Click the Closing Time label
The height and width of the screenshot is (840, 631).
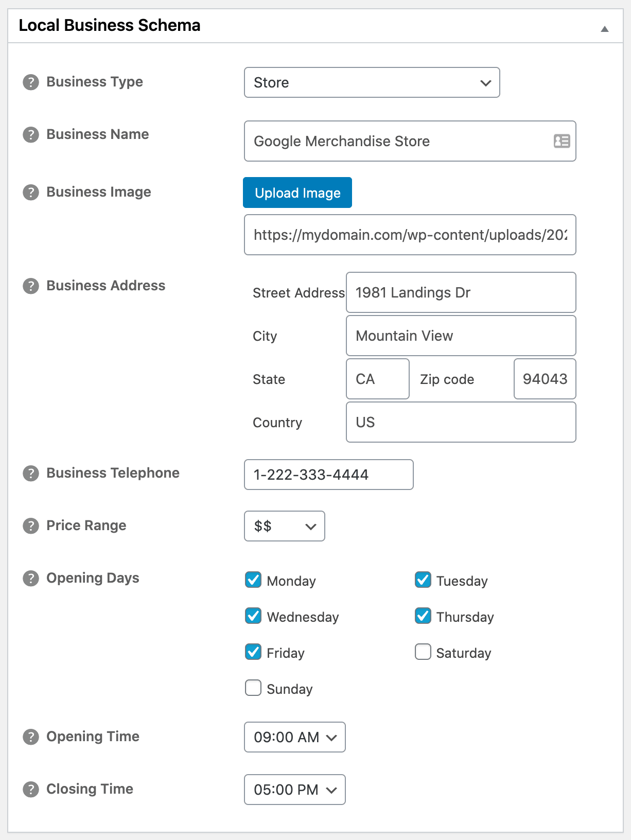[90, 789]
